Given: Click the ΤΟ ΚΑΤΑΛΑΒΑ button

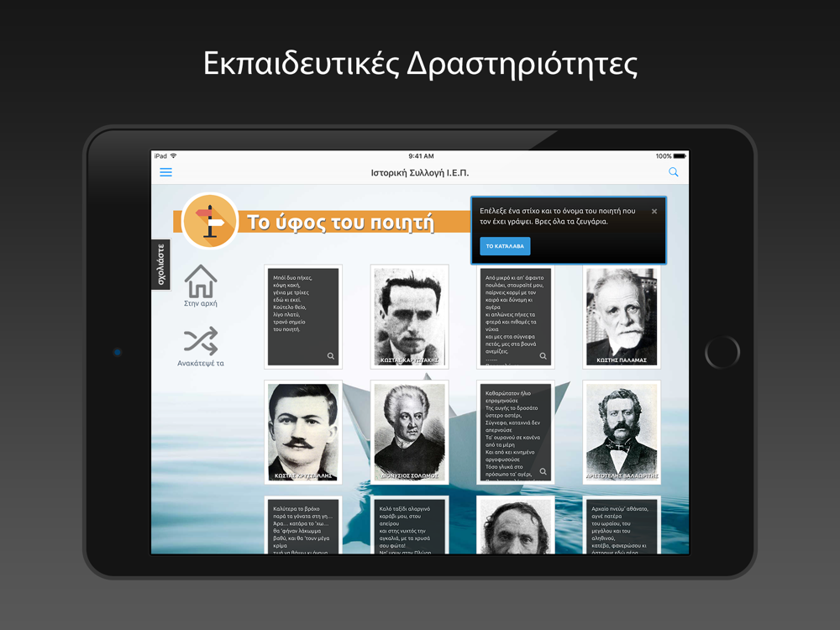Looking at the screenshot, I should coord(505,246).
